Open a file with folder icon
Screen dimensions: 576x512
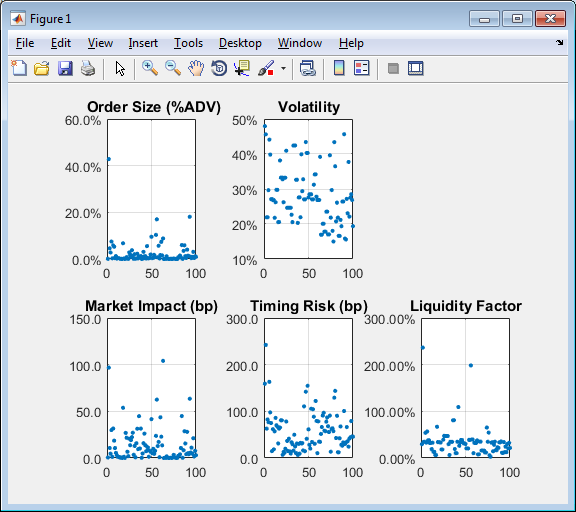42,68
